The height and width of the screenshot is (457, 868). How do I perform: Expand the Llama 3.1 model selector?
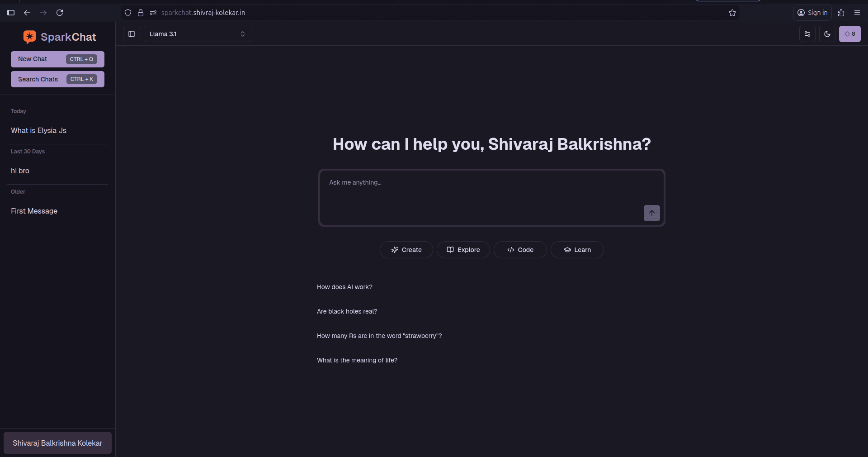(198, 34)
